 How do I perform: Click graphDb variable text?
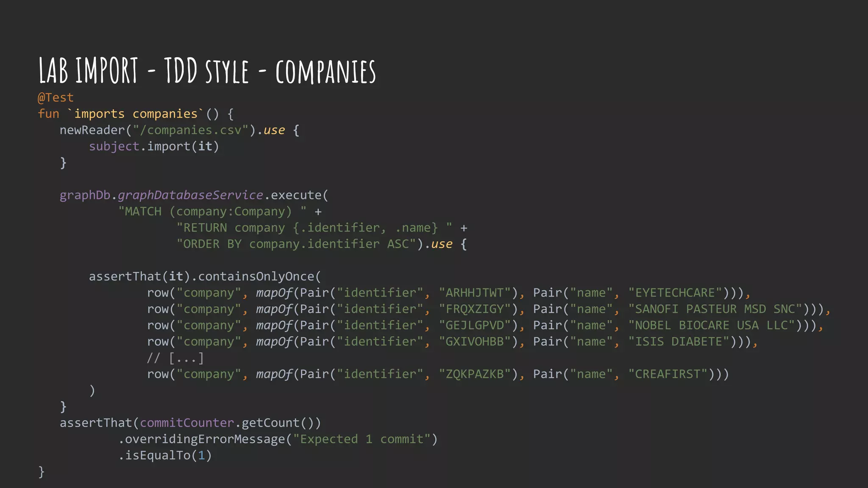(x=85, y=195)
